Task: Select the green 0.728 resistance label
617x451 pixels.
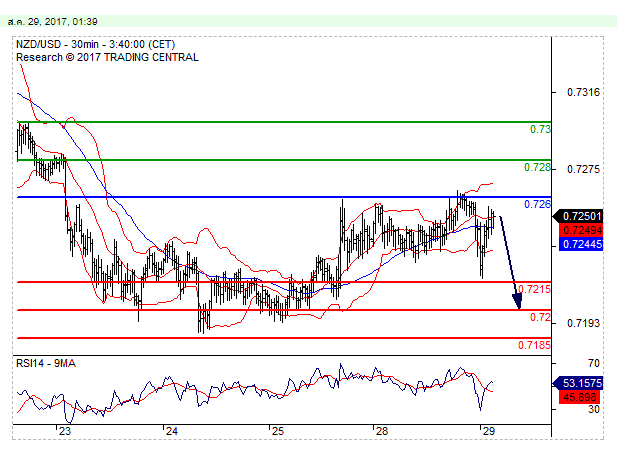Action: click(538, 168)
